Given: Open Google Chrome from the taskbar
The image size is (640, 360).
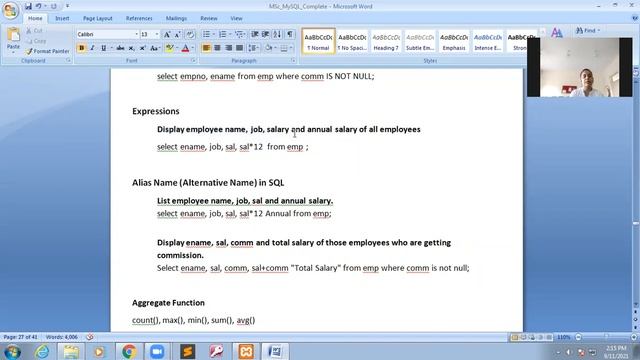Looking at the screenshot, I should 129,351.
